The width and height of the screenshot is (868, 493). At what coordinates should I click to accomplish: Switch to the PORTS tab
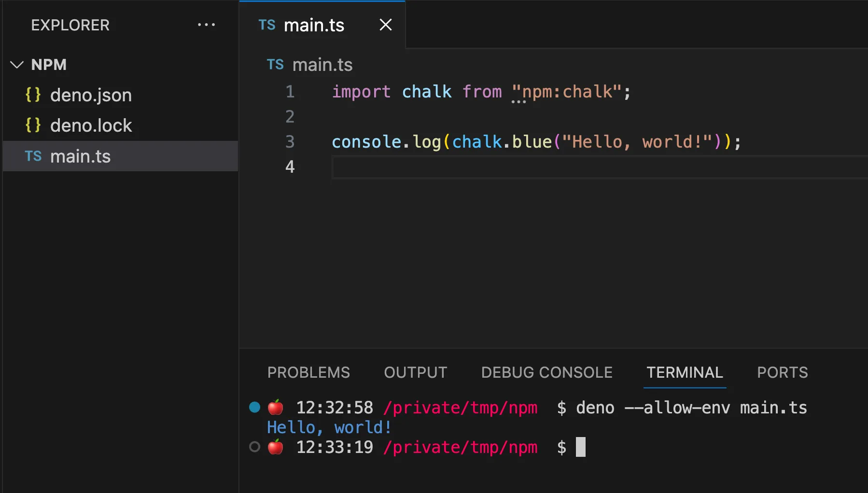(782, 372)
